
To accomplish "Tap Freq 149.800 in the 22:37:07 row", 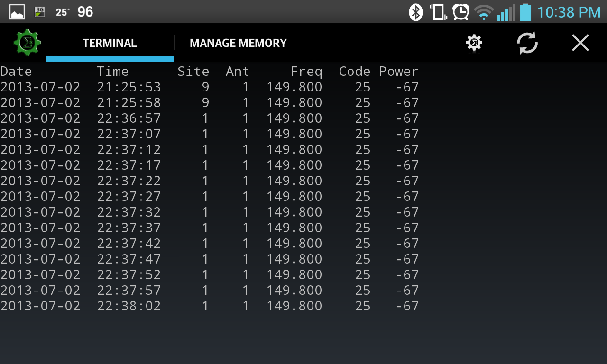I will (294, 134).
